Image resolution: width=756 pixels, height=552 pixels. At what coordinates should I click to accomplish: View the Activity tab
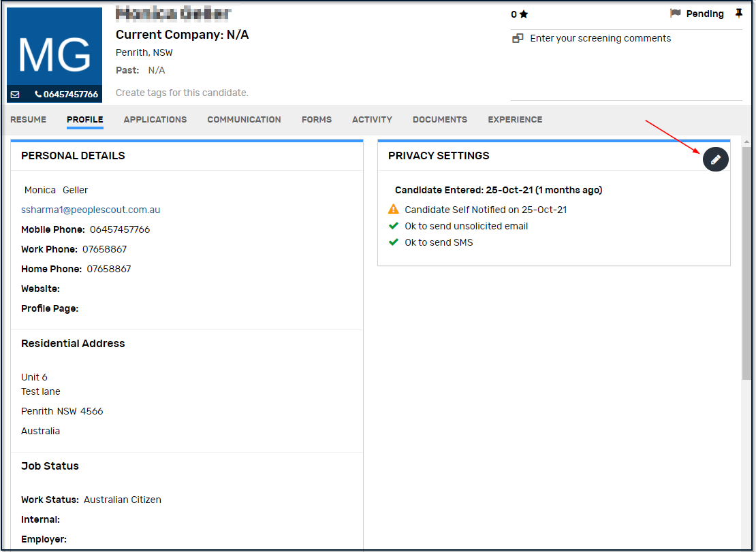coord(373,120)
